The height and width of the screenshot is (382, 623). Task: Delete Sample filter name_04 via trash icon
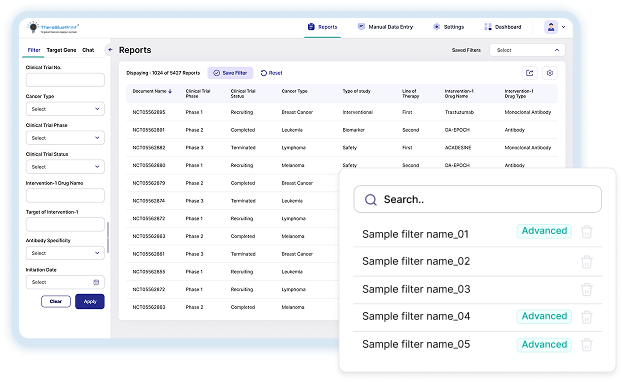587,317
